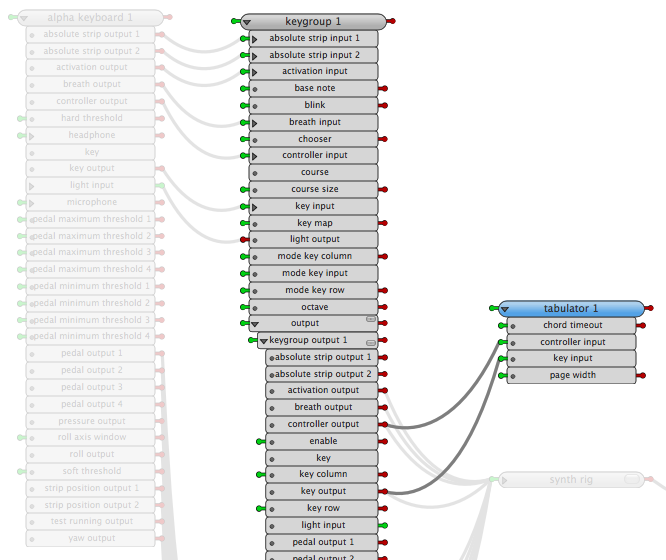Click the red output port of tabulator 1

click(x=649, y=308)
